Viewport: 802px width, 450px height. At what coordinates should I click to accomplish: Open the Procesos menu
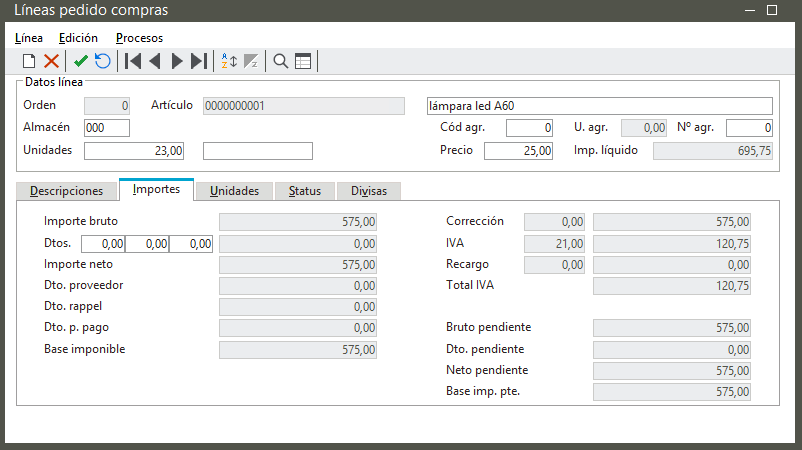139,38
